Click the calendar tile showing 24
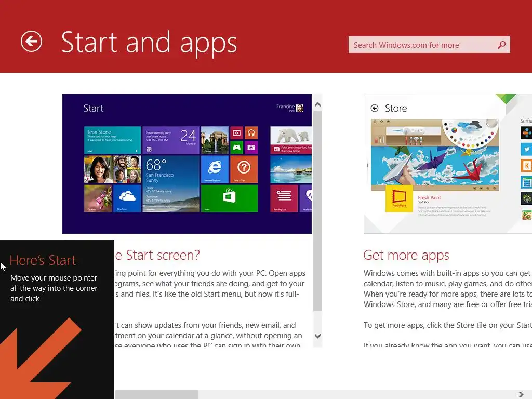The height and width of the screenshot is (399, 532). pos(170,140)
